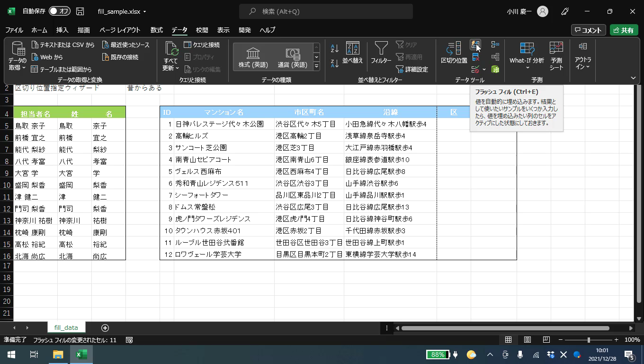Add a new sheet with the plus button
The width and height of the screenshot is (644, 364).
(105, 328)
